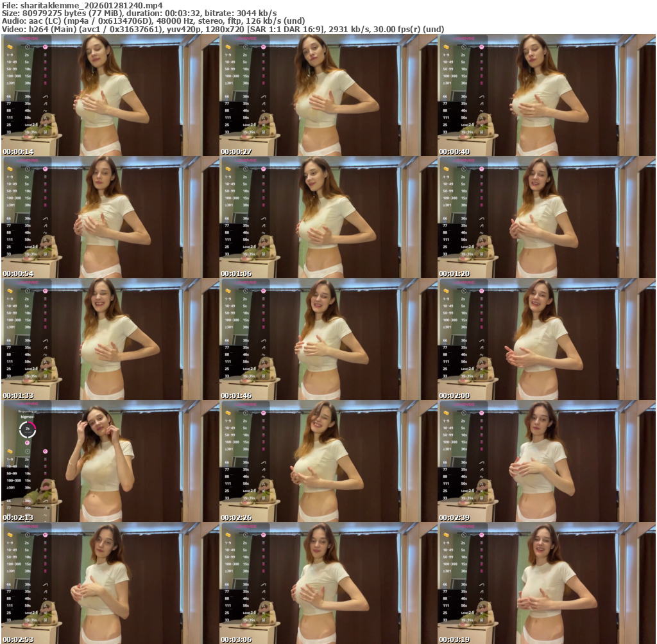Click the 00:01:06 timestamp label

236,274
